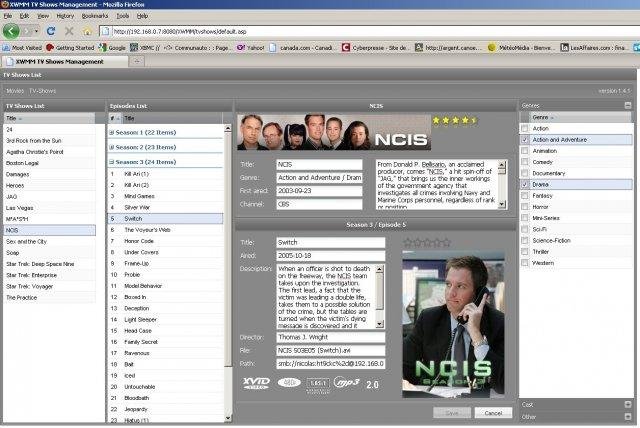
Task: Click the empty episode star rating
Action: 427,243
